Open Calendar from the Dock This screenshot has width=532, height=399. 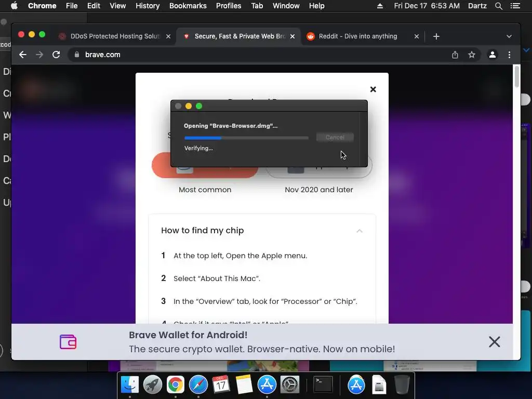point(221,385)
